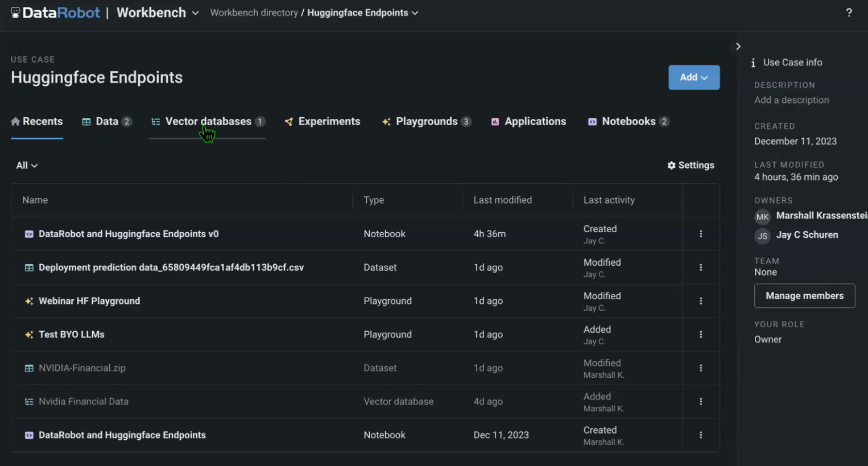Click the help question mark icon

pyautogui.click(x=849, y=13)
